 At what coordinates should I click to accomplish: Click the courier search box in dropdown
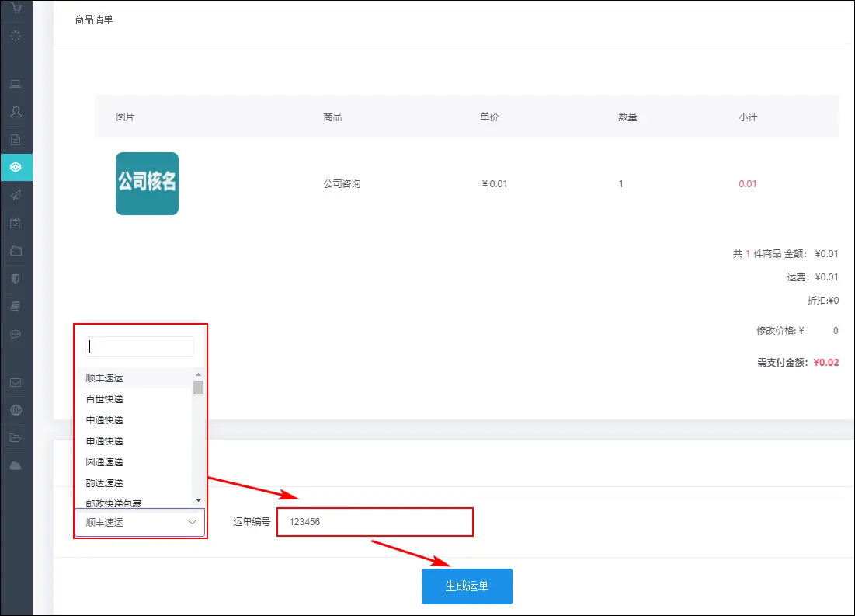click(140, 346)
